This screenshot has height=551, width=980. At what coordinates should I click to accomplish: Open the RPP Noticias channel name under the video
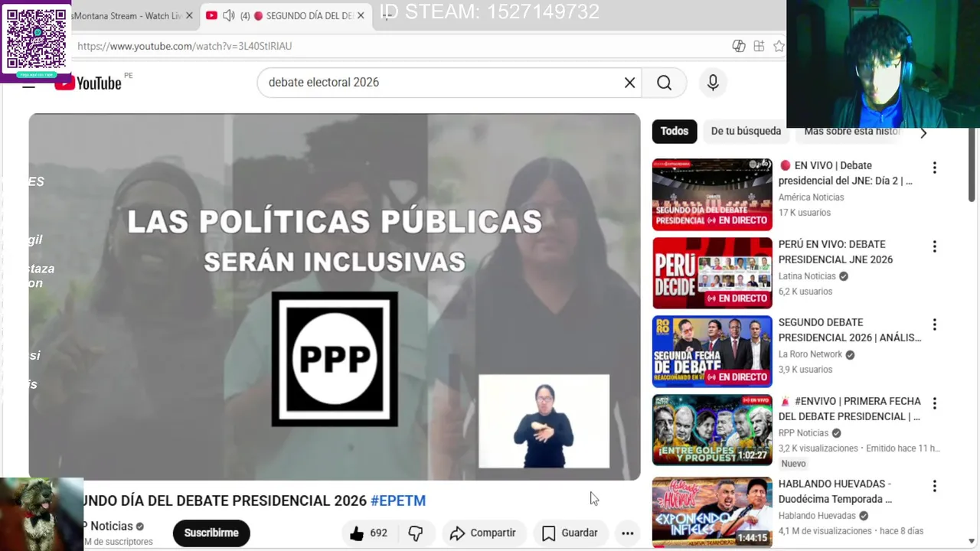107,526
